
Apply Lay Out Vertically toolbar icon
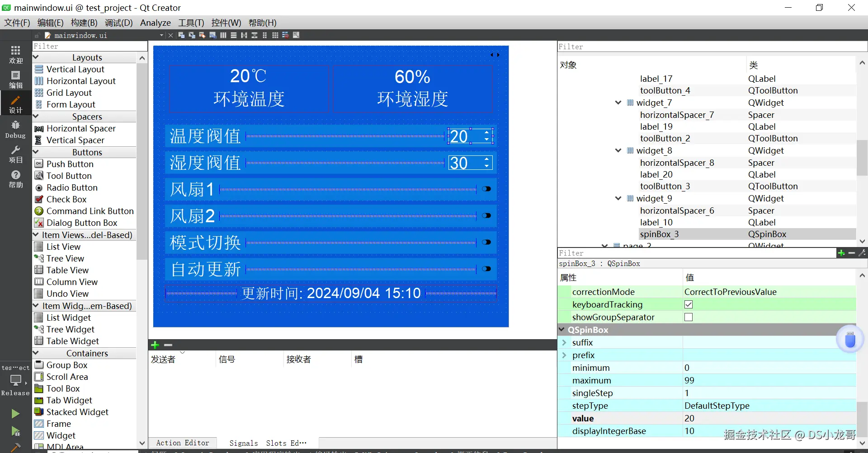pos(234,35)
